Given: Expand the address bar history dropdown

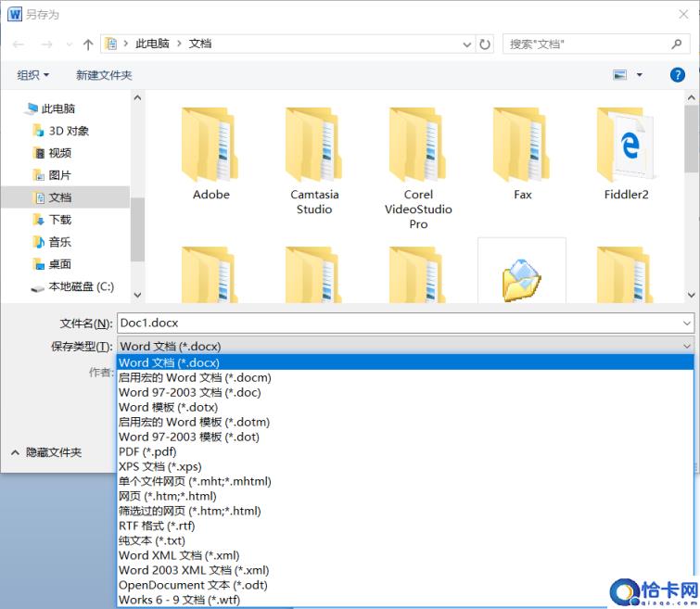Looking at the screenshot, I should pyautogui.click(x=467, y=44).
